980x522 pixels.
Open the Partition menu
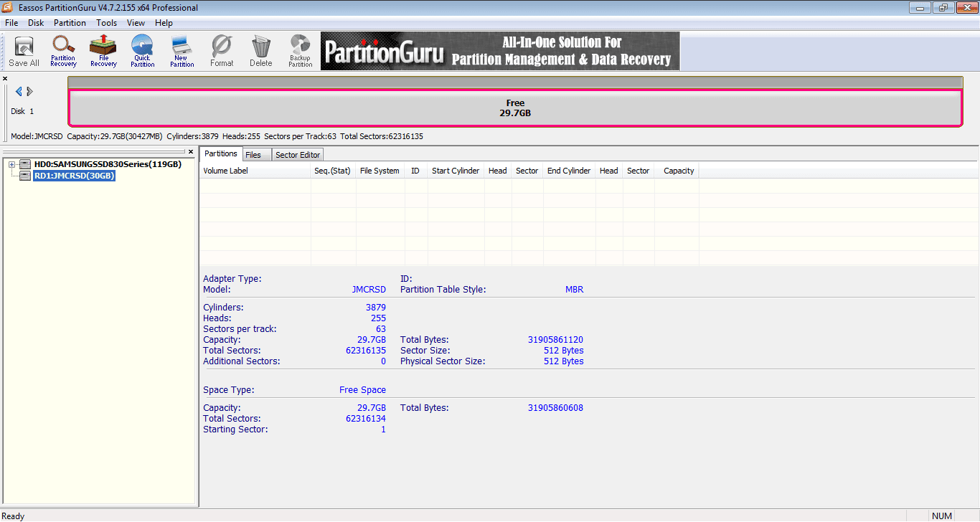pyautogui.click(x=70, y=23)
